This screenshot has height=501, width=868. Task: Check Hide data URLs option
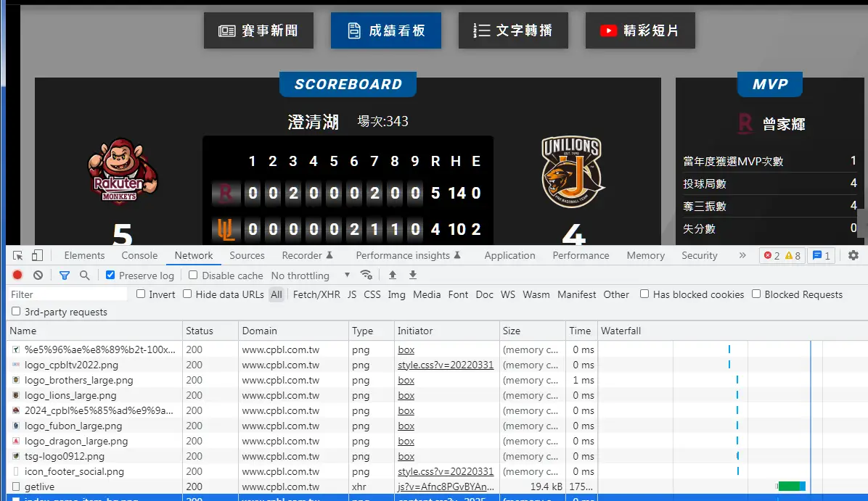(187, 294)
